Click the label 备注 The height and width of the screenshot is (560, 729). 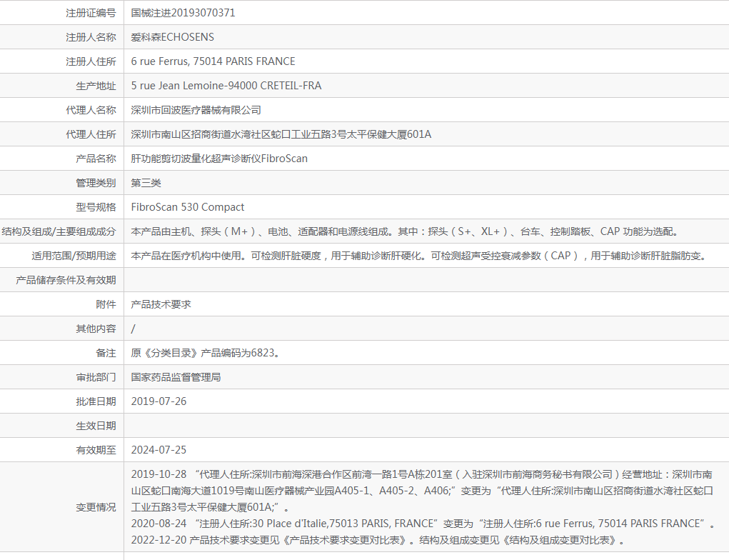(106, 353)
